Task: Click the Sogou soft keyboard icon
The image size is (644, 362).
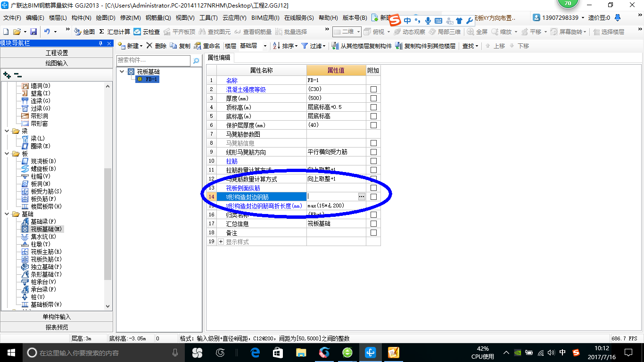Action: [x=438, y=21]
